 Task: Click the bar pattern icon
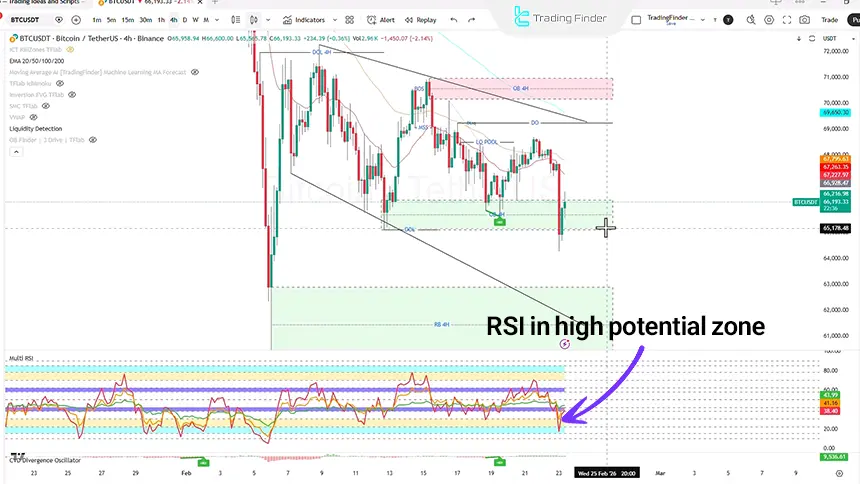(x=236, y=20)
